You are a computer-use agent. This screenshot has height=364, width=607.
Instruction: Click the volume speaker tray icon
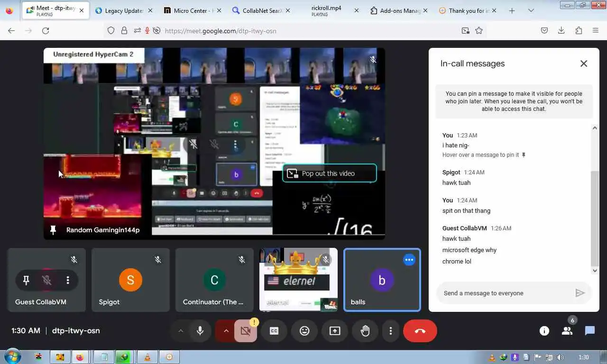coord(561,357)
